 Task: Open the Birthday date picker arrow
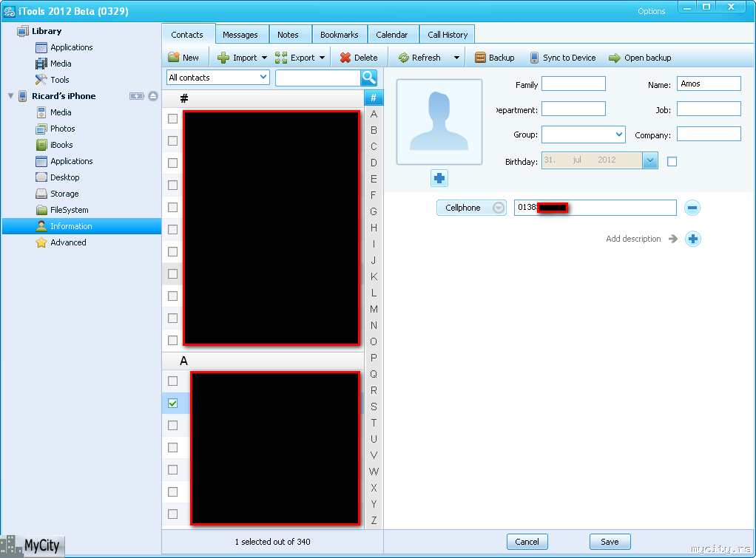tap(650, 160)
